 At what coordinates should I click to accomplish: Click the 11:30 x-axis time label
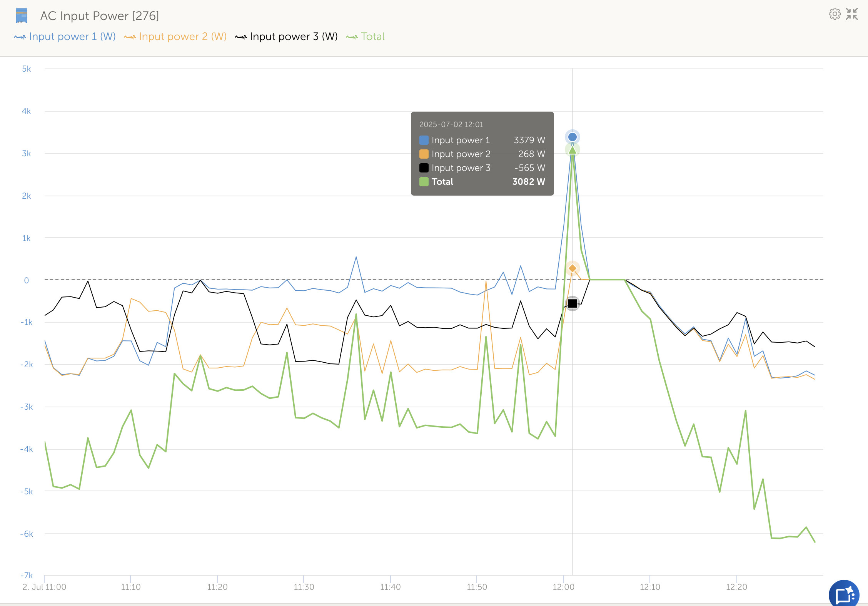(x=304, y=587)
